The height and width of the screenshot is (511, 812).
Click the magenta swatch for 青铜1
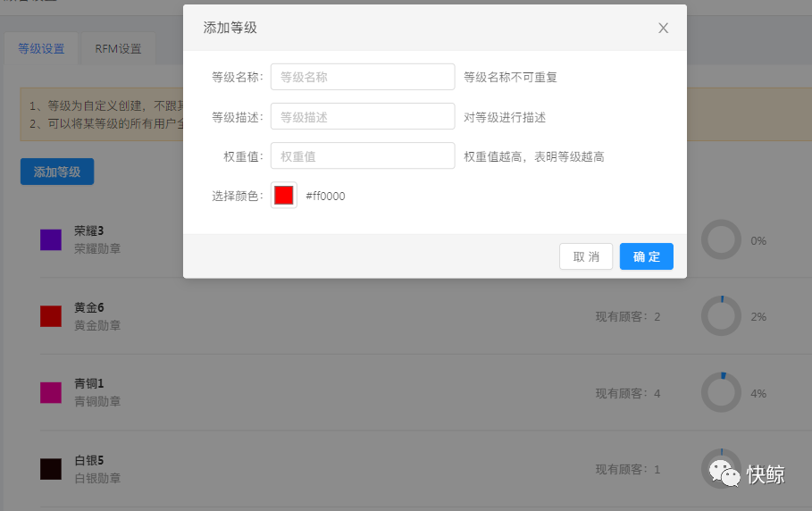point(51,392)
